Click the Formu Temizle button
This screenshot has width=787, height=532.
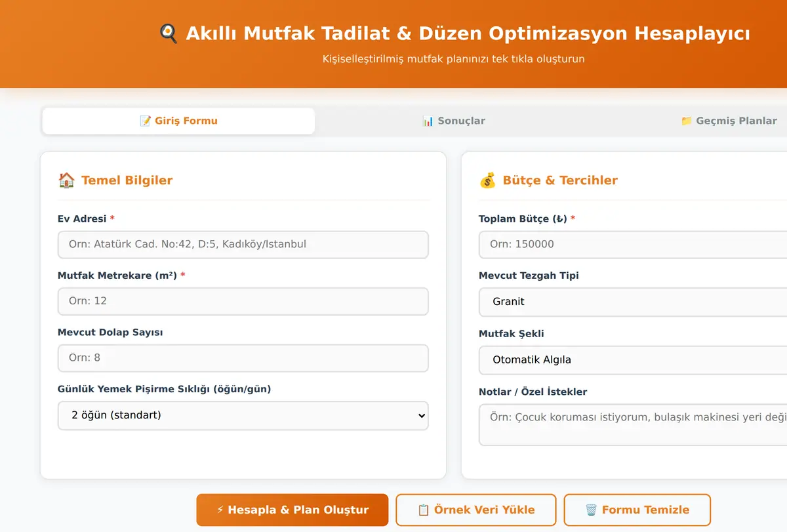[x=637, y=510]
